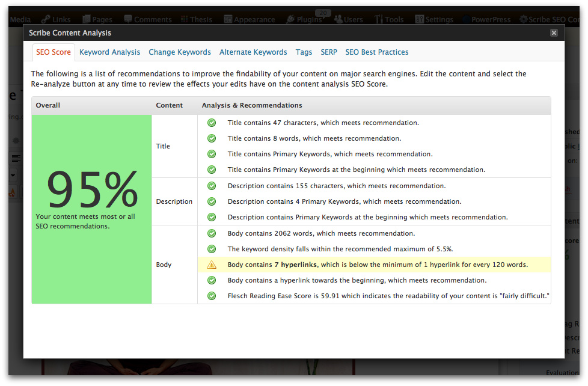Click check icon for title keywords at the beginning
This screenshot has height=386, width=588.
pyautogui.click(x=212, y=170)
